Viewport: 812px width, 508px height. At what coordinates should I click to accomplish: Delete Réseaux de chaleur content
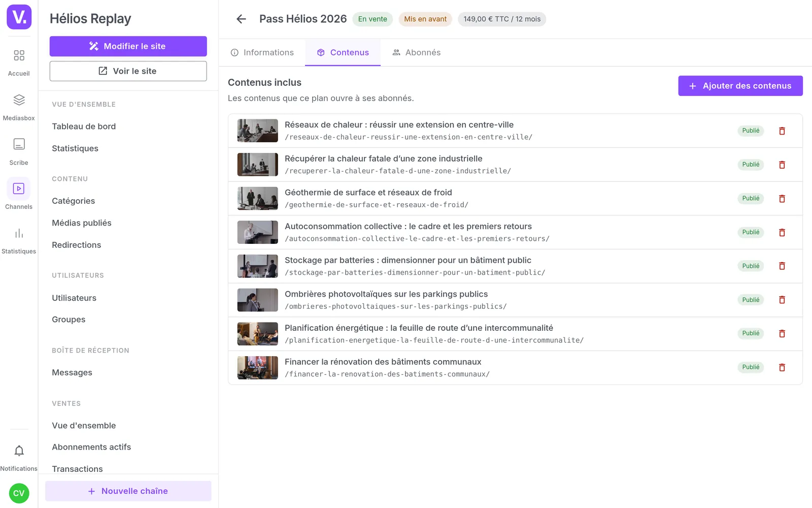782,131
